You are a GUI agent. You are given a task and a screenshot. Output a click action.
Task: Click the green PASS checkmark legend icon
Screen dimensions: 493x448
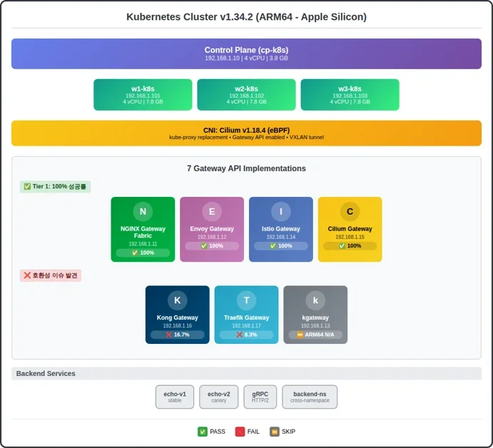click(x=203, y=432)
